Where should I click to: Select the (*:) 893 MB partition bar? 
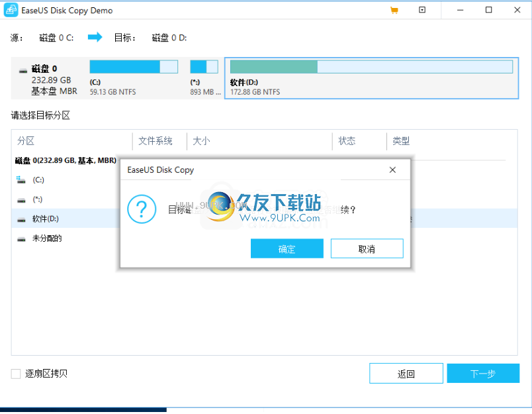(x=204, y=66)
